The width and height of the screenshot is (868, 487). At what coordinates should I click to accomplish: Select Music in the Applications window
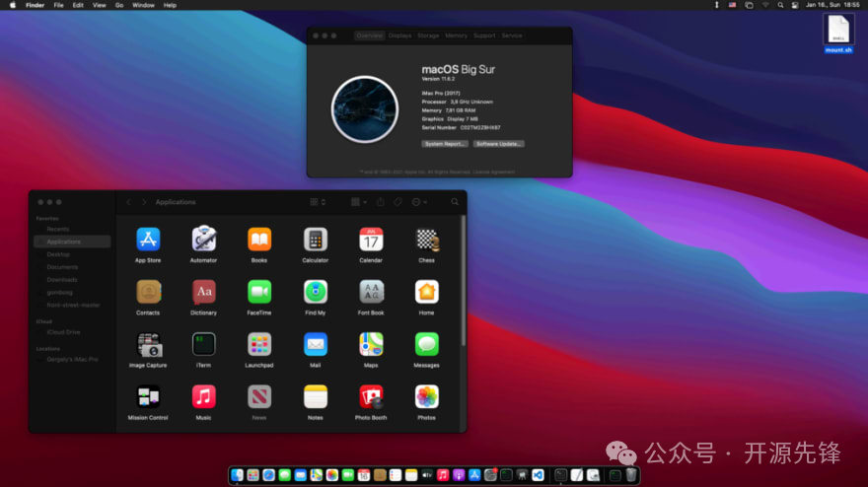click(x=204, y=396)
